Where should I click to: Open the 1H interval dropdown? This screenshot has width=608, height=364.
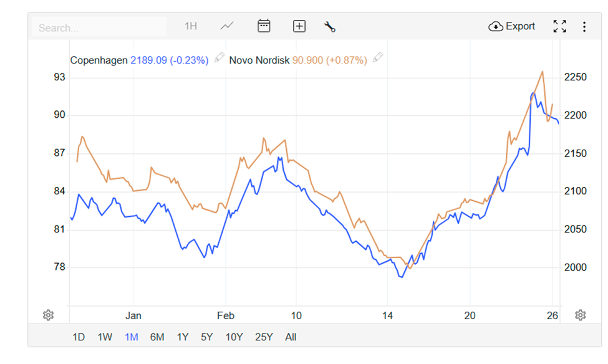(190, 26)
